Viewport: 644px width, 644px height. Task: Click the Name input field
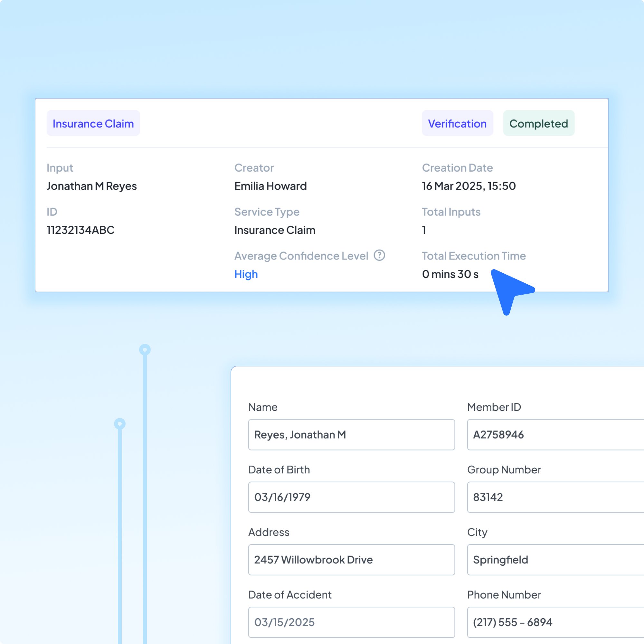click(351, 434)
